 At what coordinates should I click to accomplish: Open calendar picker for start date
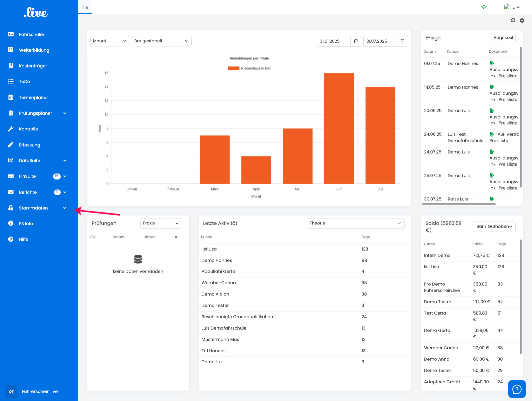[x=356, y=41]
